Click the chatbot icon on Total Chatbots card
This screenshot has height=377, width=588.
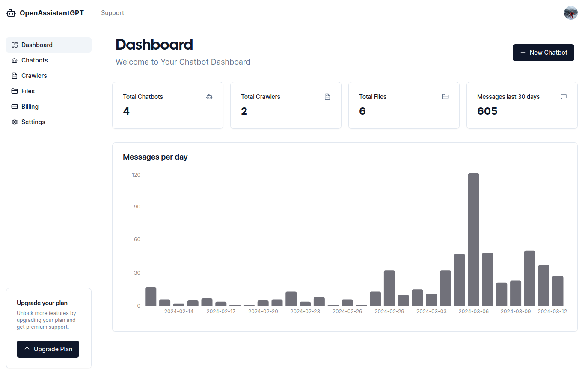click(x=209, y=97)
